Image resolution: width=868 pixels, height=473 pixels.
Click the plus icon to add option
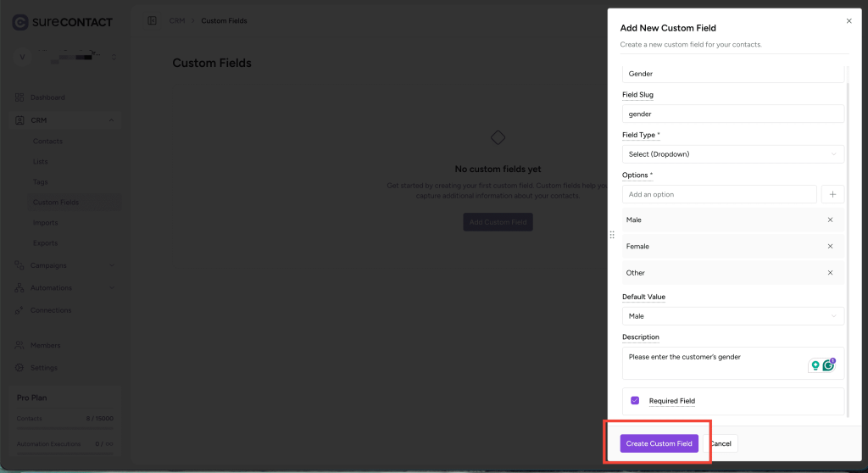pyautogui.click(x=832, y=194)
